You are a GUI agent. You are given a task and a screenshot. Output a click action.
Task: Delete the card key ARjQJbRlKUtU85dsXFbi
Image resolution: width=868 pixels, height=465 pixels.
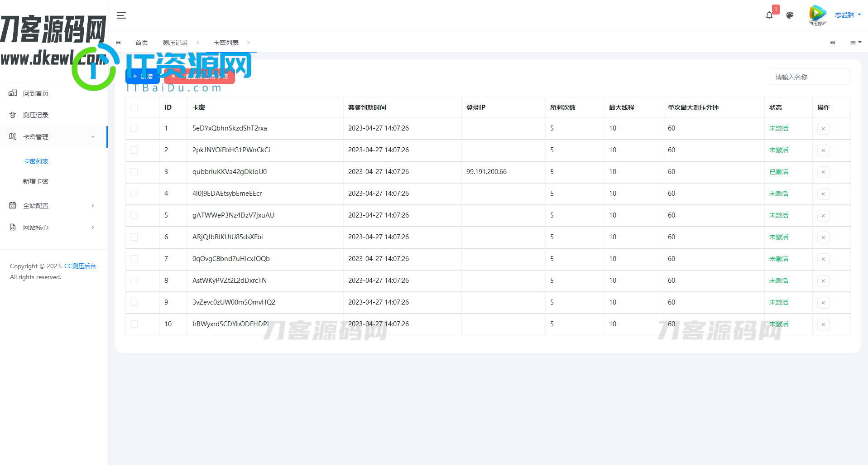823,237
